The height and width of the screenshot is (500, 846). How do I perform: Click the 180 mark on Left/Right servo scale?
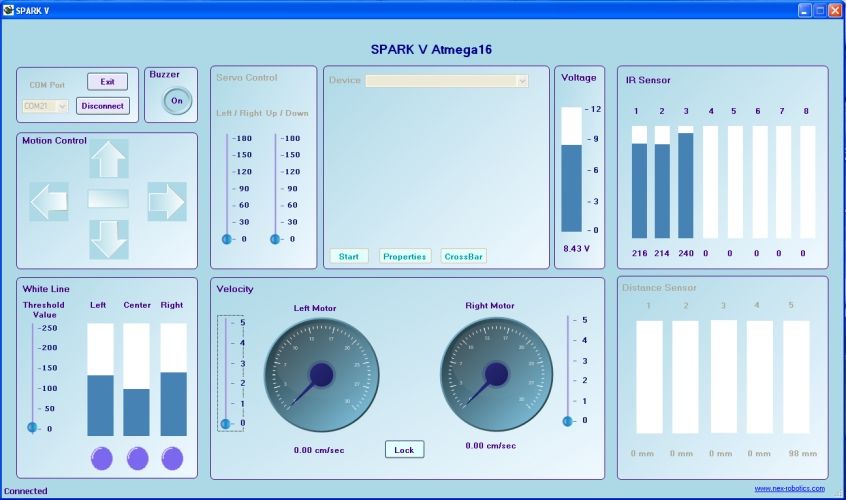click(x=242, y=138)
